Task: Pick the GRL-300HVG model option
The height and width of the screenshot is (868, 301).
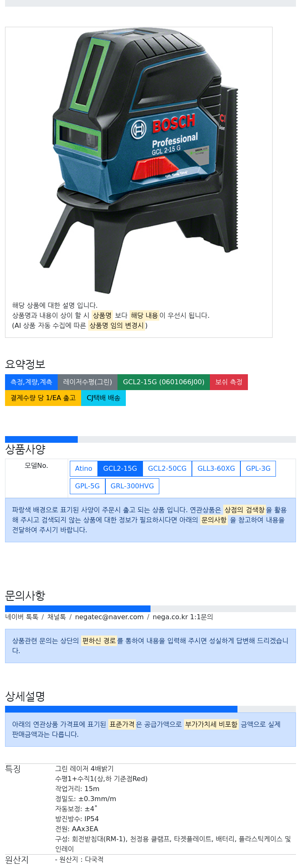Action: pyautogui.click(x=132, y=486)
